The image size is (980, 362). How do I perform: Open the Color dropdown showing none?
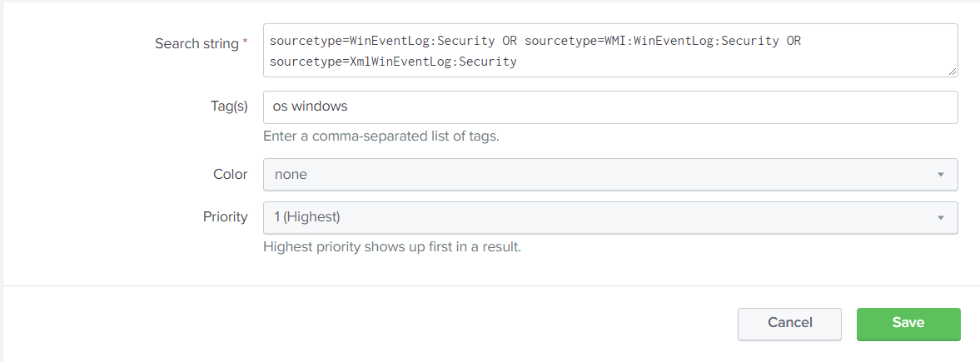[x=609, y=175]
